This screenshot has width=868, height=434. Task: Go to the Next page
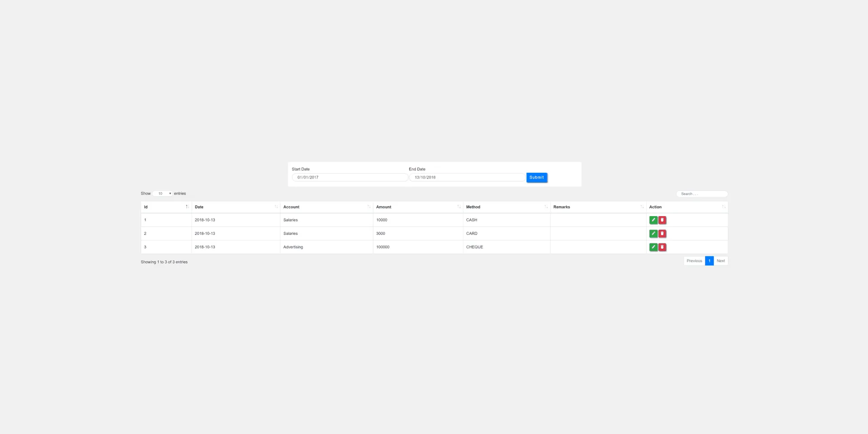click(x=721, y=261)
